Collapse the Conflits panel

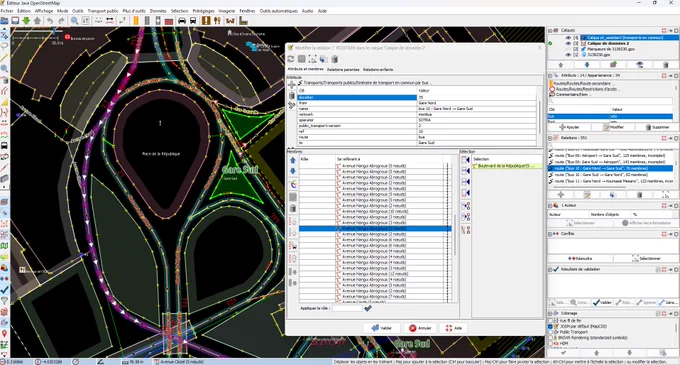pyautogui.click(x=550, y=234)
